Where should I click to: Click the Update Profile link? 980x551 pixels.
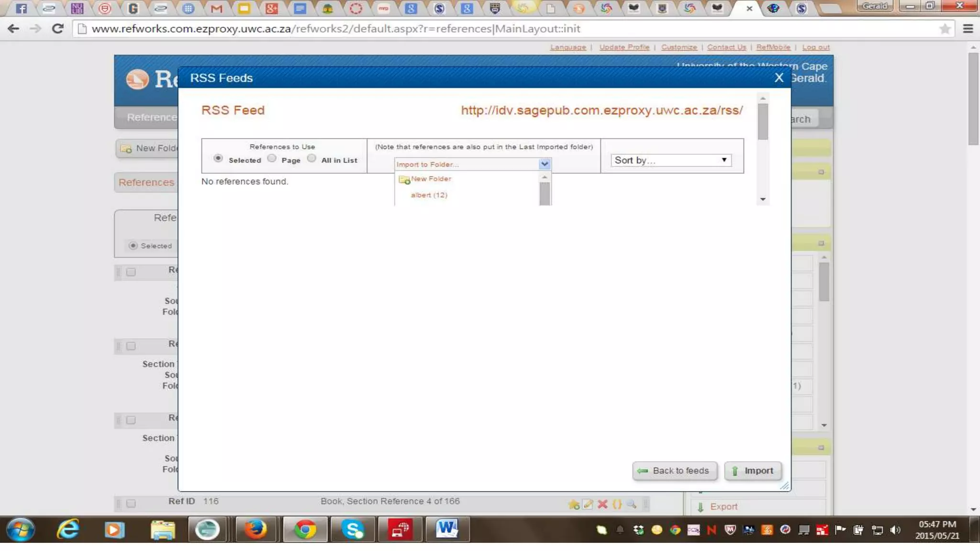624,47
